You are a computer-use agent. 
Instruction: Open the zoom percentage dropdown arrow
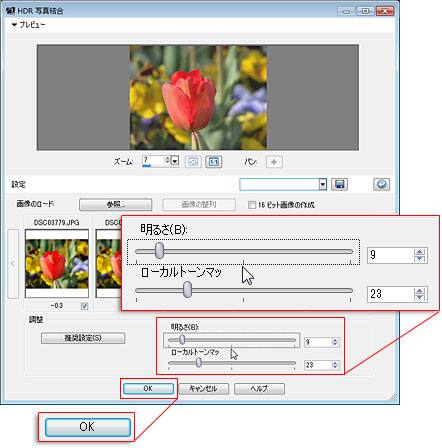[175, 161]
